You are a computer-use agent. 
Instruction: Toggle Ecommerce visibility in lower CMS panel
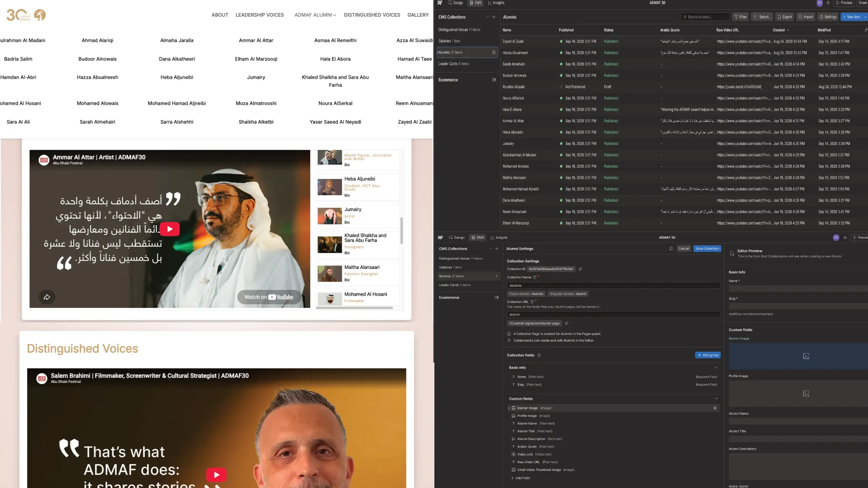click(497, 297)
